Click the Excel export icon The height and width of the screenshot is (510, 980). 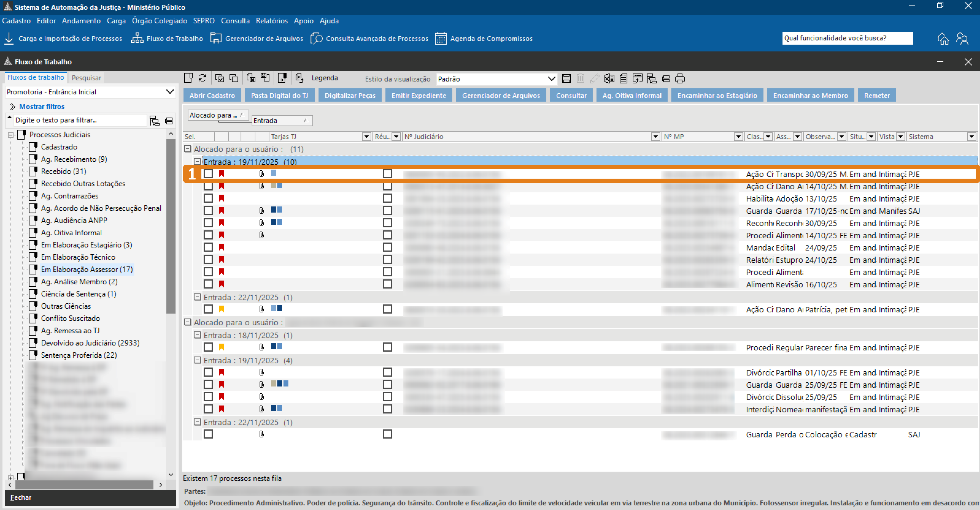click(x=609, y=79)
